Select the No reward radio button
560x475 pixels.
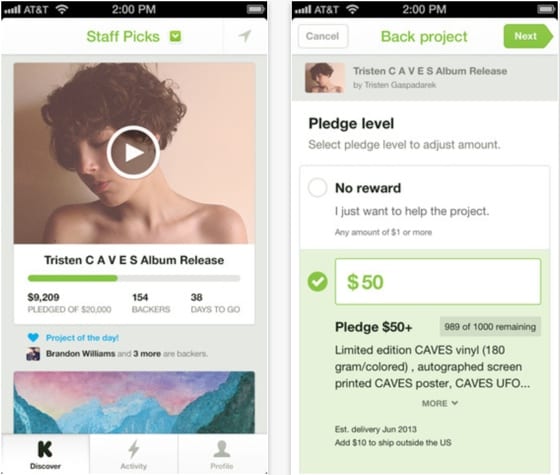point(318,188)
